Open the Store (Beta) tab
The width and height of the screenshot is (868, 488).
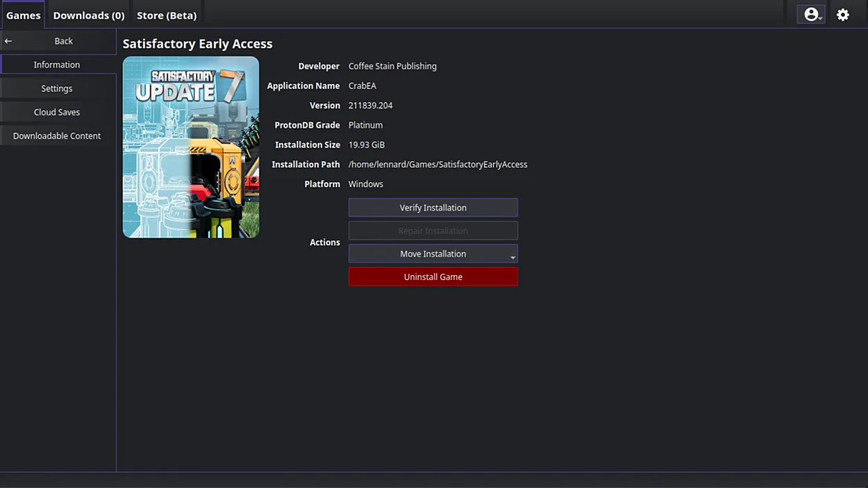pyautogui.click(x=166, y=15)
